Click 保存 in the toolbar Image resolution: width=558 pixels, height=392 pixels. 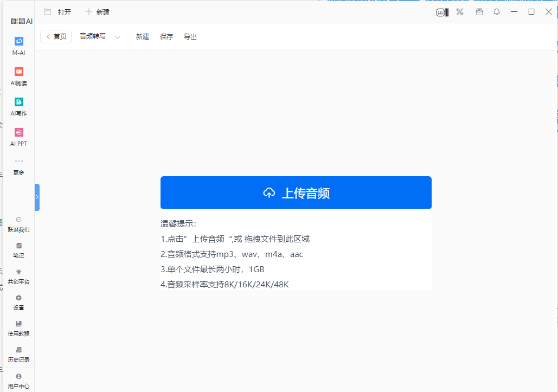point(166,37)
